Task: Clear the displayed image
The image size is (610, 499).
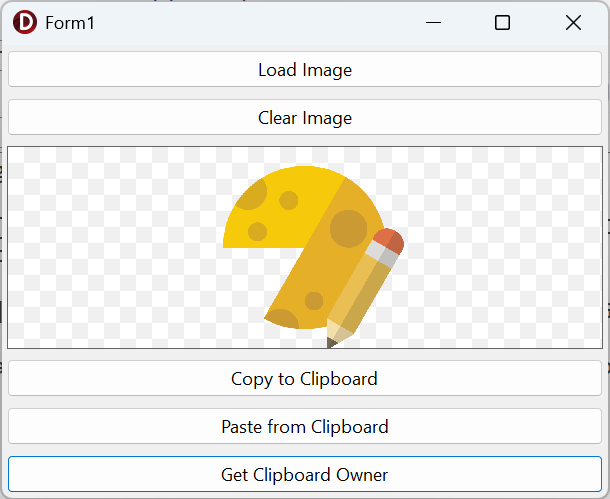Action: tap(305, 117)
